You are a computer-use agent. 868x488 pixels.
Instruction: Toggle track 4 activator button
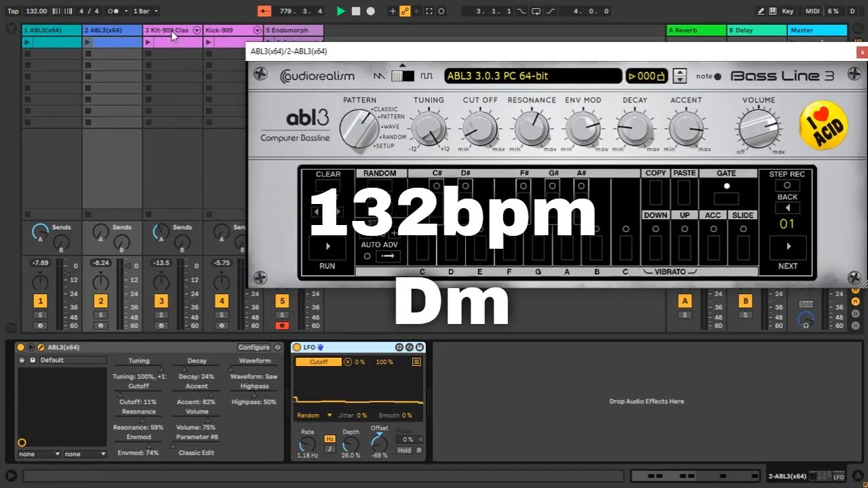(x=221, y=301)
